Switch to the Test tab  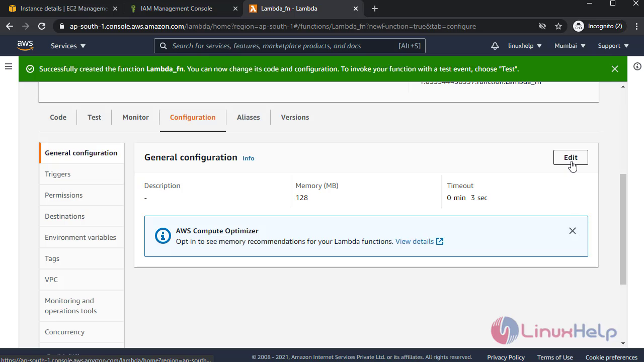(94, 117)
